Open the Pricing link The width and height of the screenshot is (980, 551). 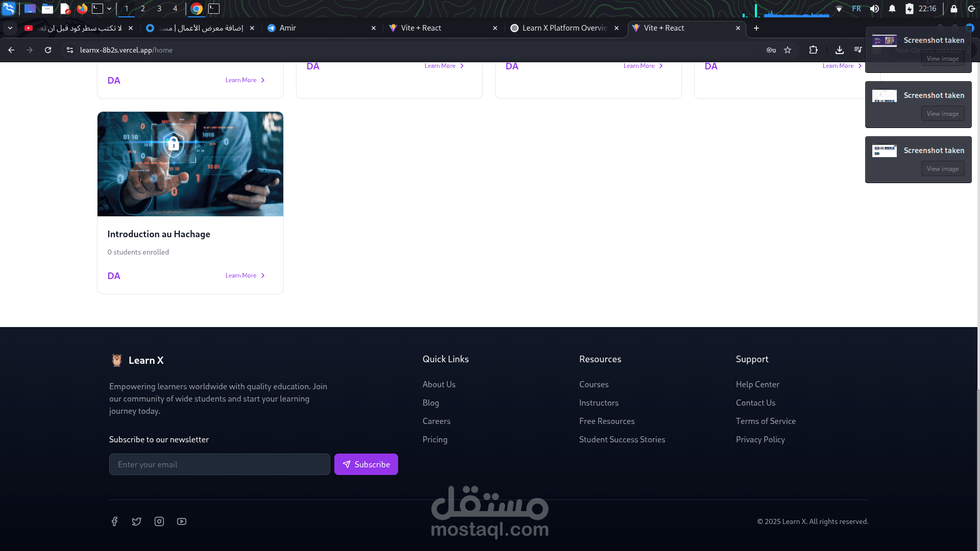(x=435, y=439)
